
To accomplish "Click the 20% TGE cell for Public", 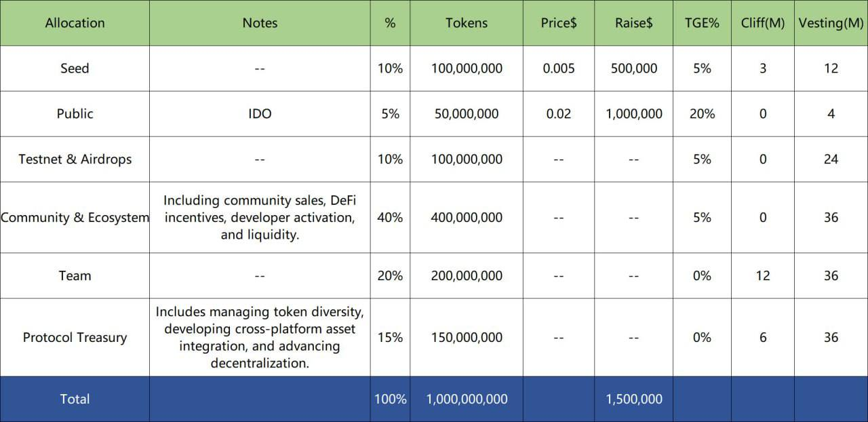I will (x=702, y=114).
